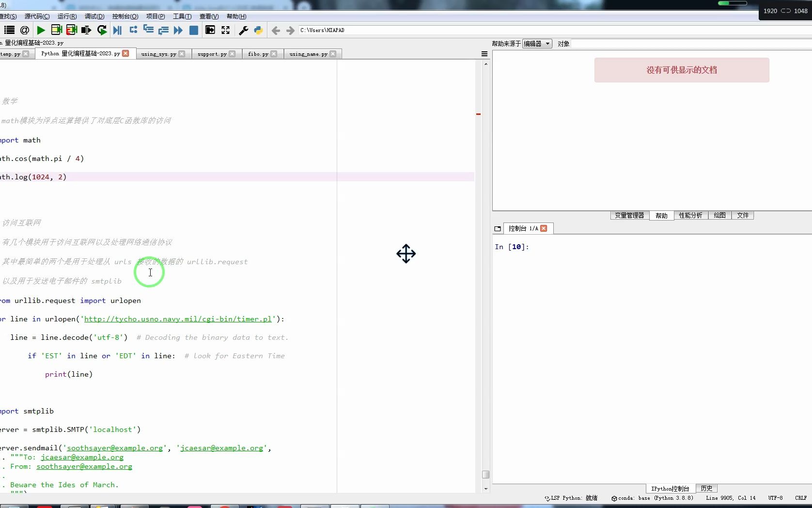Open the 文件 pane tab

pyautogui.click(x=743, y=216)
